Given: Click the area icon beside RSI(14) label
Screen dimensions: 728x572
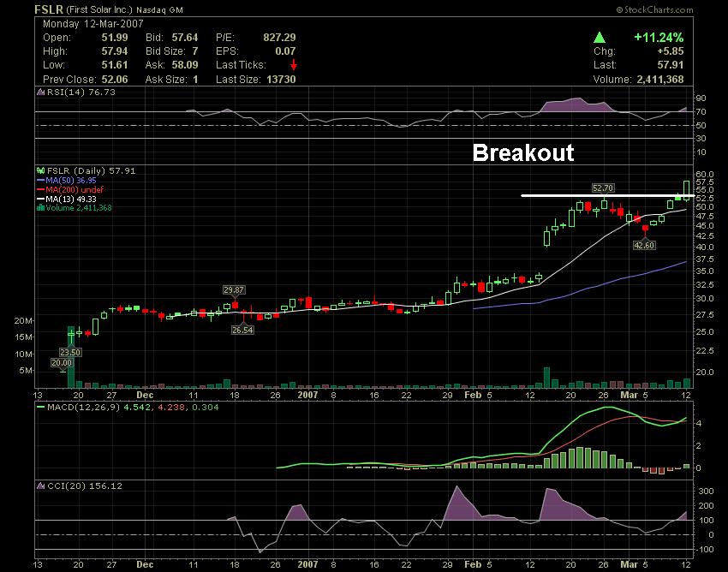Looking at the screenshot, I should (41, 92).
